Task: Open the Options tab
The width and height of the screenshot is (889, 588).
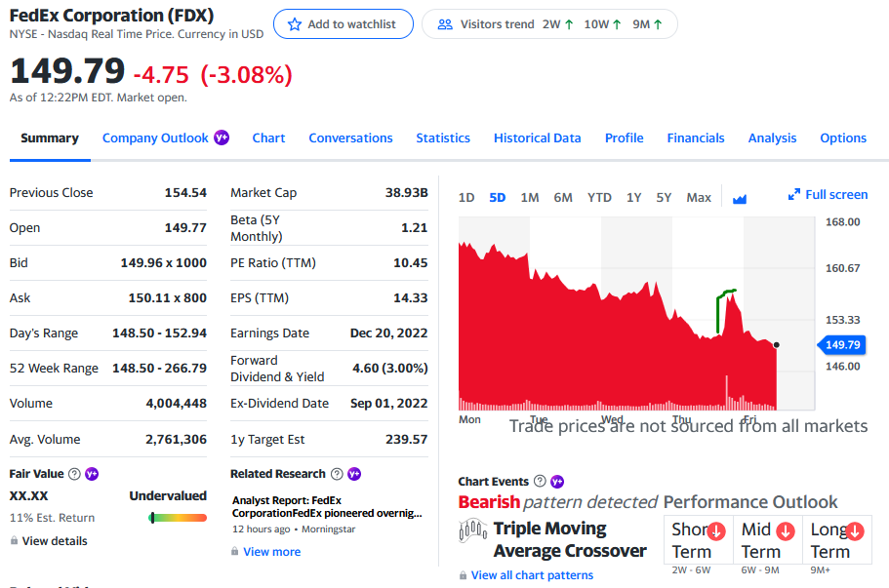Action: point(843,138)
